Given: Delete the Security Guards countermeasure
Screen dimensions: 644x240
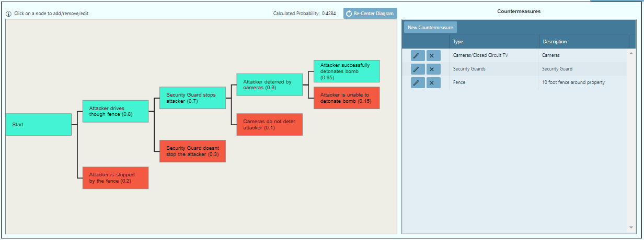Looking at the screenshot, I should (433, 69).
